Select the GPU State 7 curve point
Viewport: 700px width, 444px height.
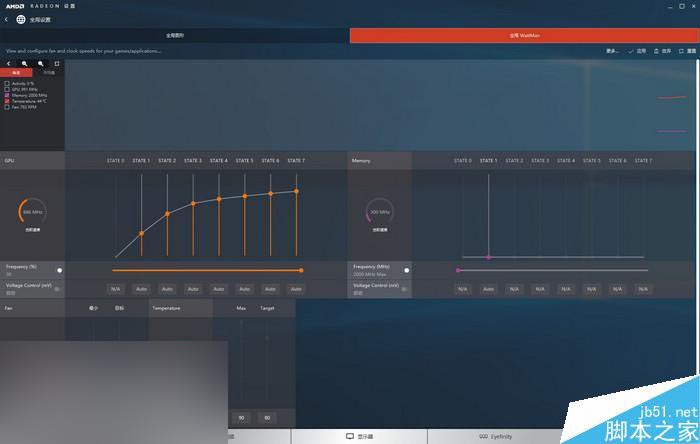click(x=296, y=191)
